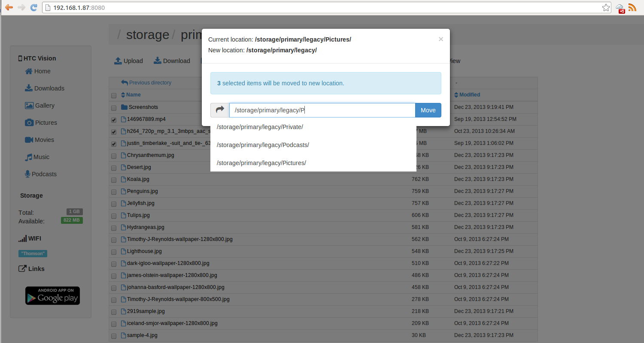Click the 1 GB total storage badge
644x343 pixels.
[x=75, y=212]
